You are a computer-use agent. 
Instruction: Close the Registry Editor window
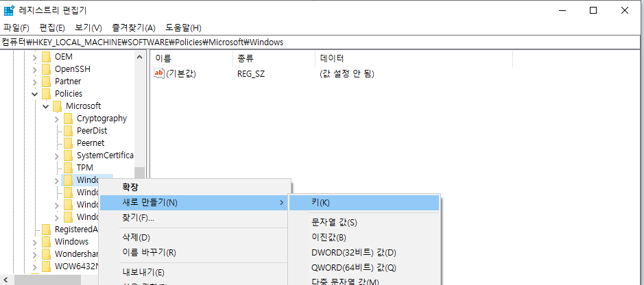[625, 11]
